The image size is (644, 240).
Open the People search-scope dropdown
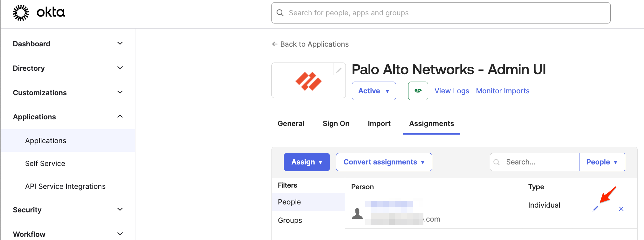click(x=602, y=162)
